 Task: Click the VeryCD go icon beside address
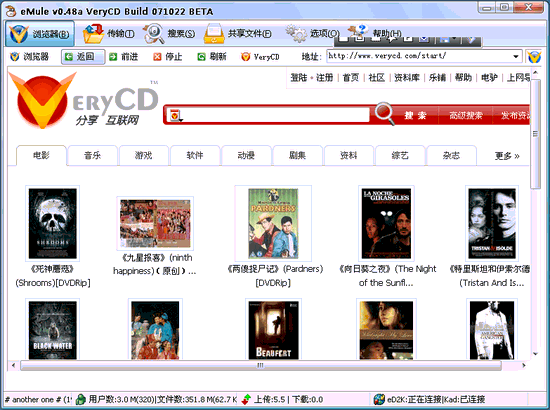click(534, 57)
